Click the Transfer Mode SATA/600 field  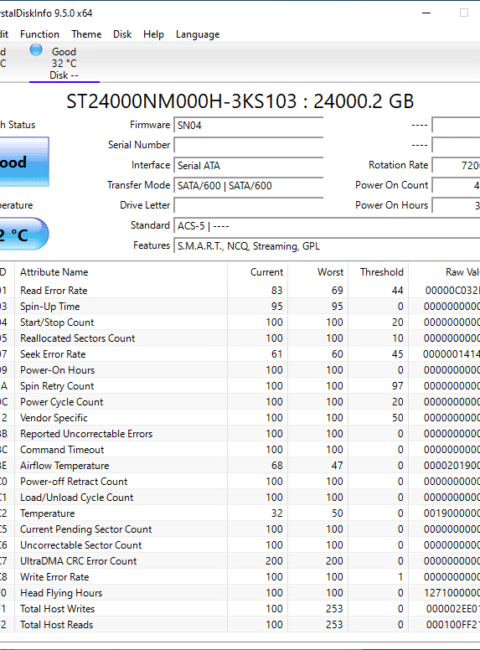(248, 185)
